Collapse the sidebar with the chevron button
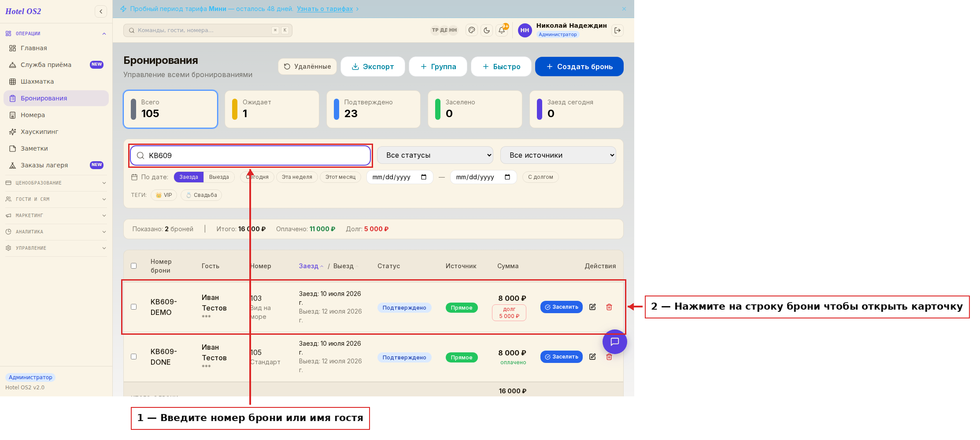 (101, 11)
